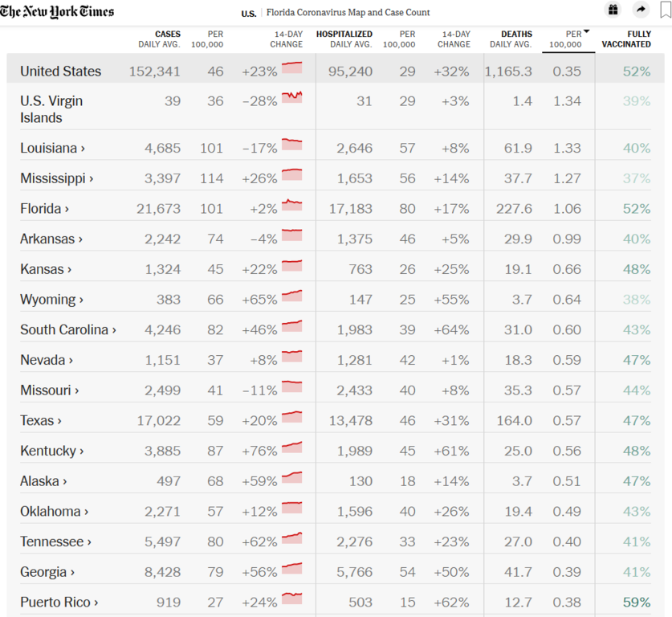Bookmark this article with the save icon
This screenshot has height=617, width=672.
[x=664, y=10]
